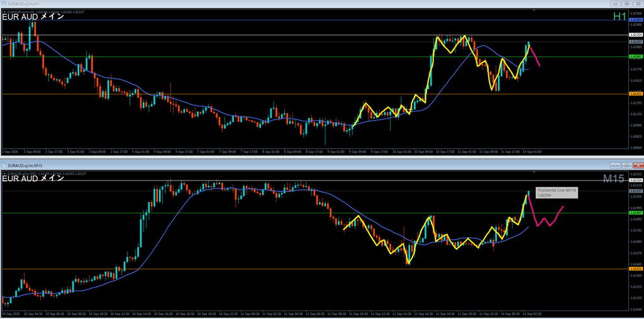
Task: Expand the arrow beside EURAUD.oj1m,H1 label
Action: [4, 11]
